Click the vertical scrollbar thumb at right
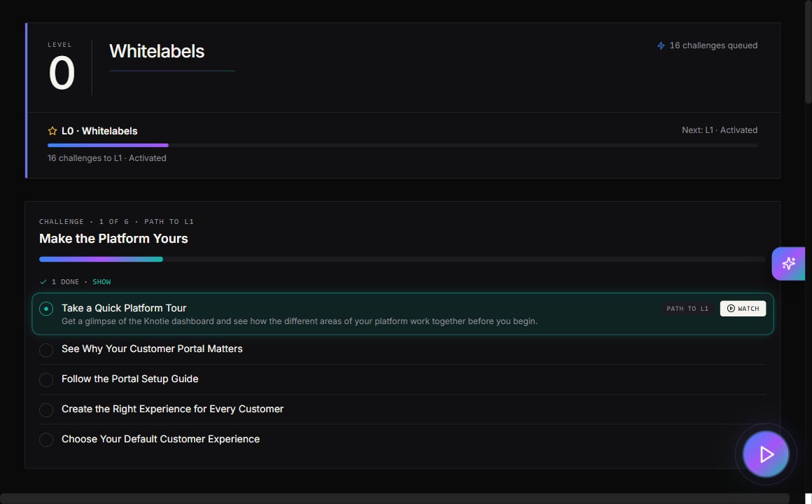This screenshot has width=812, height=504. [x=808, y=51]
